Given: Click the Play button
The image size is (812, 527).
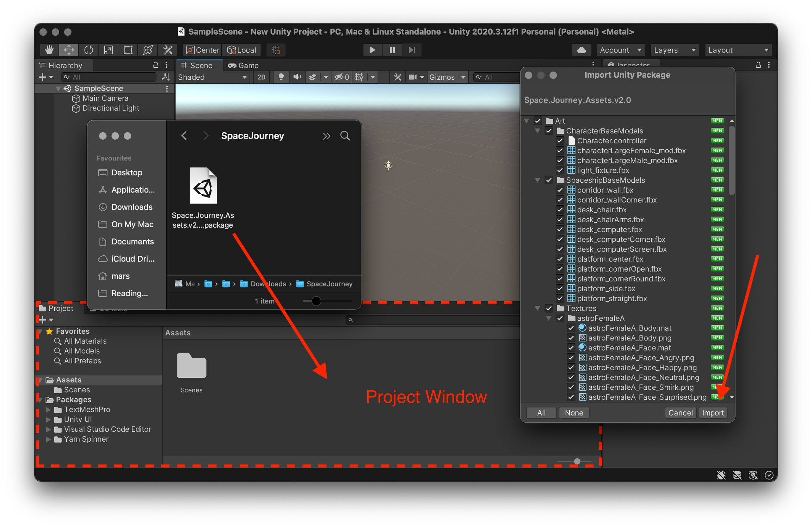Looking at the screenshot, I should click(x=372, y=50).
